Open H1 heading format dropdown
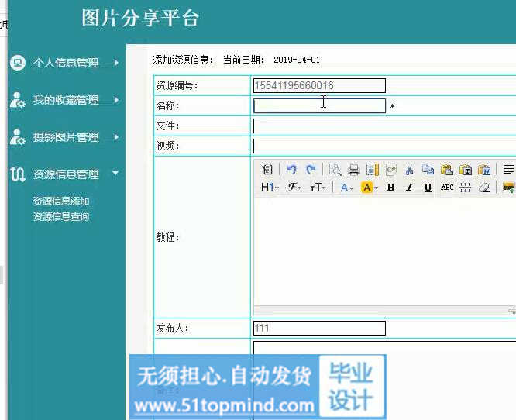 click(270, 188)
